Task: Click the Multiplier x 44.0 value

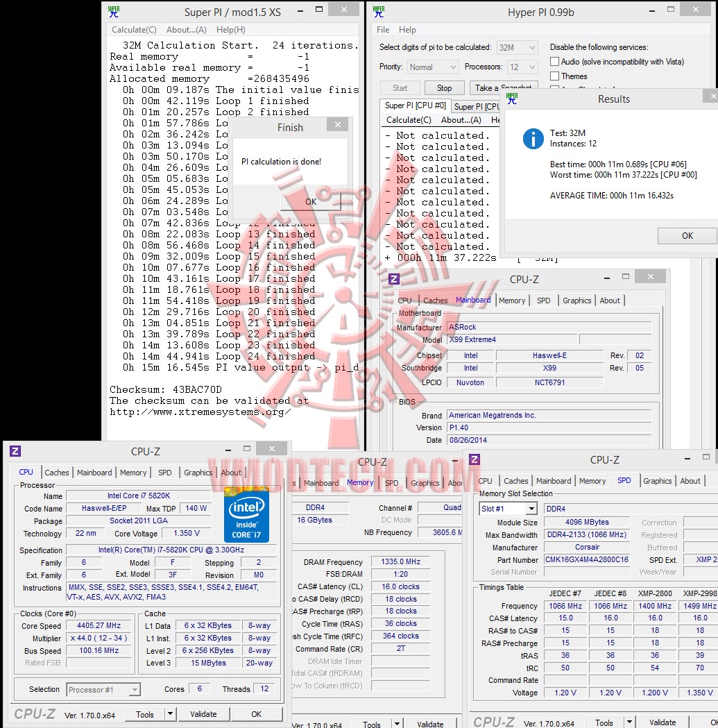Action: point(99,638)
